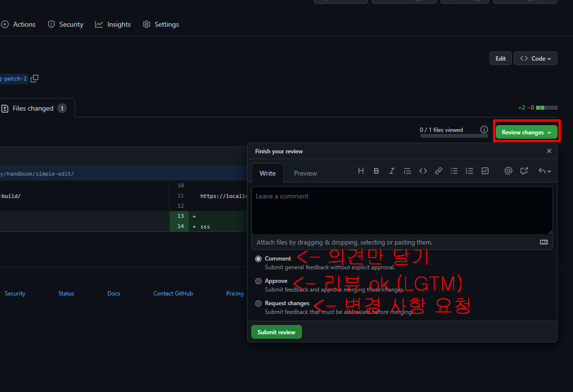Open the Contact GitHub footer link
The width and height of the screenshot is (573, 392).
(x=173, y=294)
